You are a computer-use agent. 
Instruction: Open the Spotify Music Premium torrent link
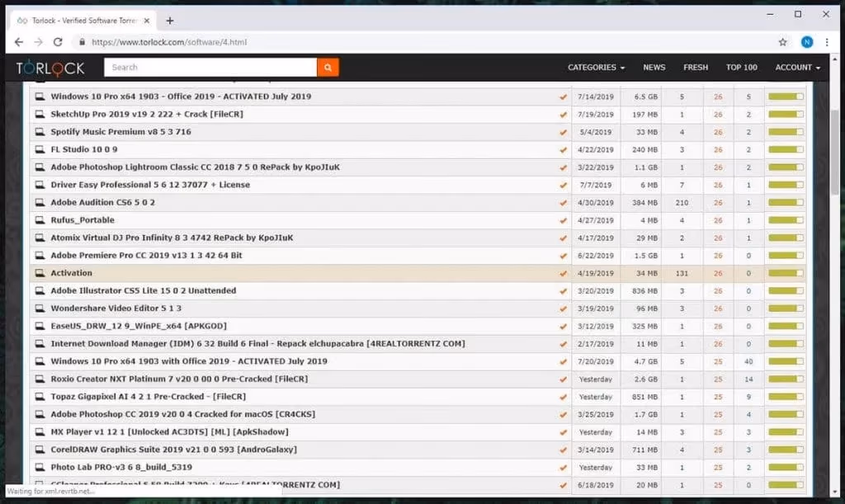click(x=120, y=132)
